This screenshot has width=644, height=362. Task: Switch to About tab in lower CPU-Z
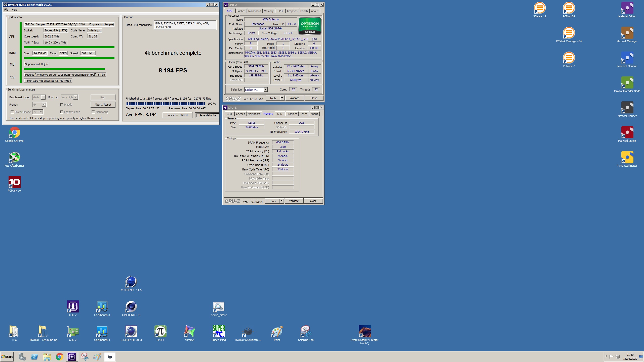[x=314, y=114]
